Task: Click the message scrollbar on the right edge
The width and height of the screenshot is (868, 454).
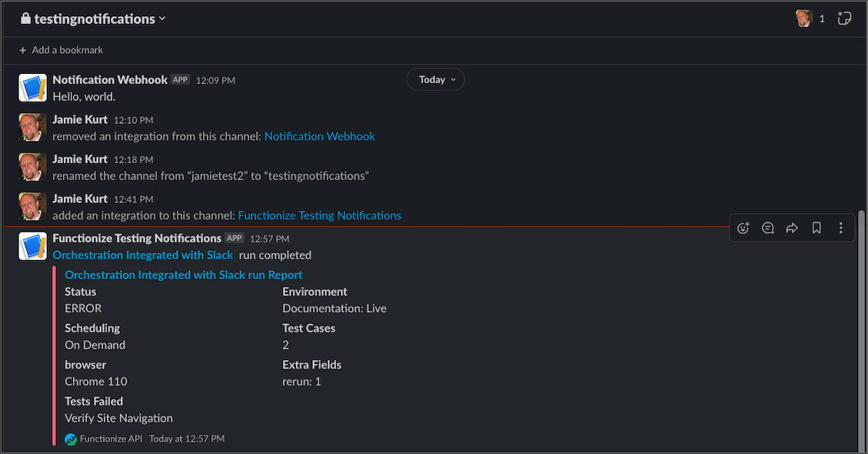Action: (x=861, y=331)
